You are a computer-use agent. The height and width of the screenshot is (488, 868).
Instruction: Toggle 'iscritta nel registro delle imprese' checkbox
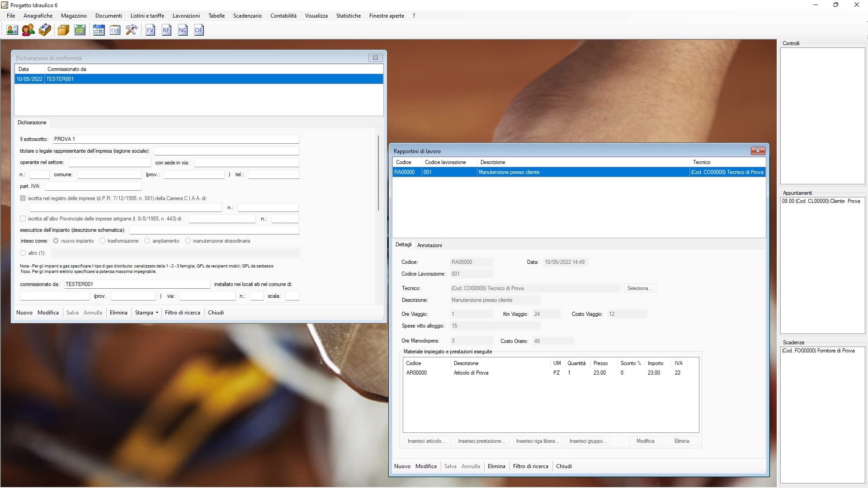pyautogui.click(x=23, y=198)
